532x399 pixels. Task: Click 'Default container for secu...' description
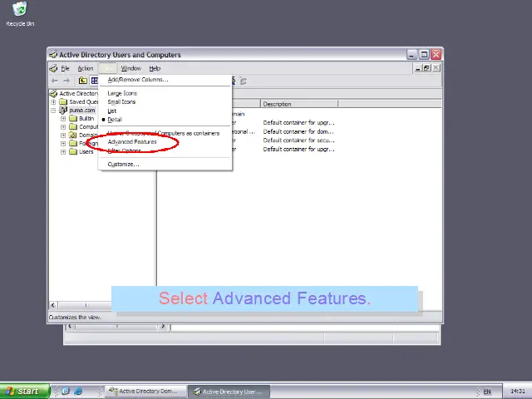[x=298, y=140]
